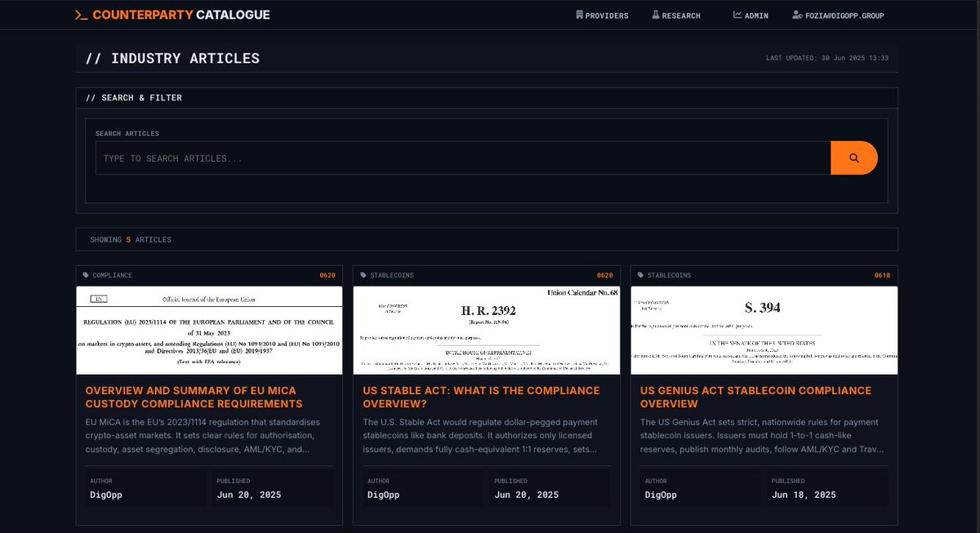The width and height of the screenshot is (980, 533).
Task: Open the EU MiCA custody compliance article
Action: tap(194, 398)
